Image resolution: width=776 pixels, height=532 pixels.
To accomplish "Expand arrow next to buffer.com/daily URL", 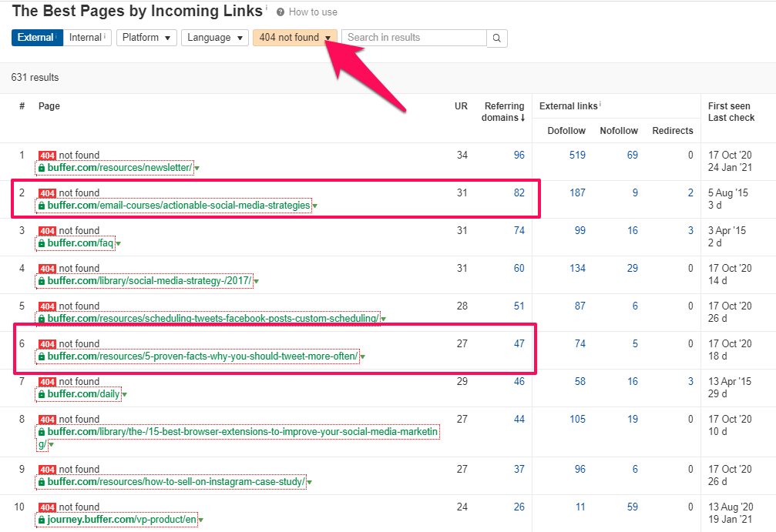I will click(x=124, y=395).
